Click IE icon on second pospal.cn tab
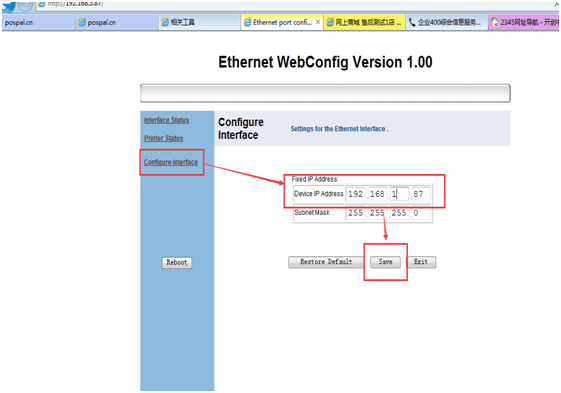 [82, 22]
